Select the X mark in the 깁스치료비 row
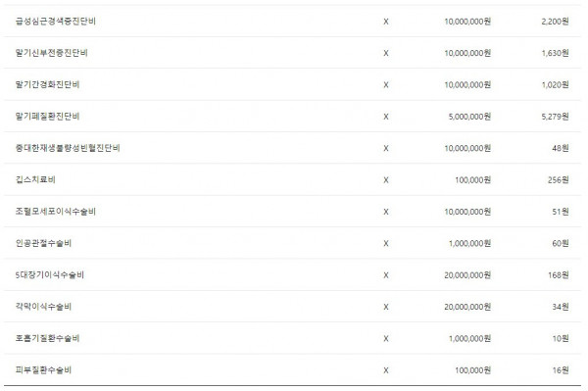The height and width of the screenshot is (391, 588). coord(386,180)
